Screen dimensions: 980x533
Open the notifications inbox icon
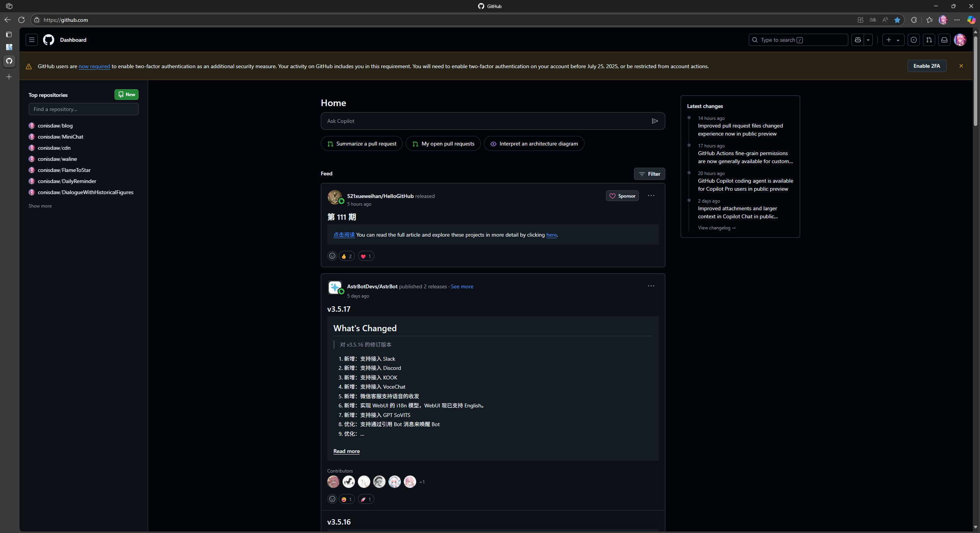[x=944, y=40]
